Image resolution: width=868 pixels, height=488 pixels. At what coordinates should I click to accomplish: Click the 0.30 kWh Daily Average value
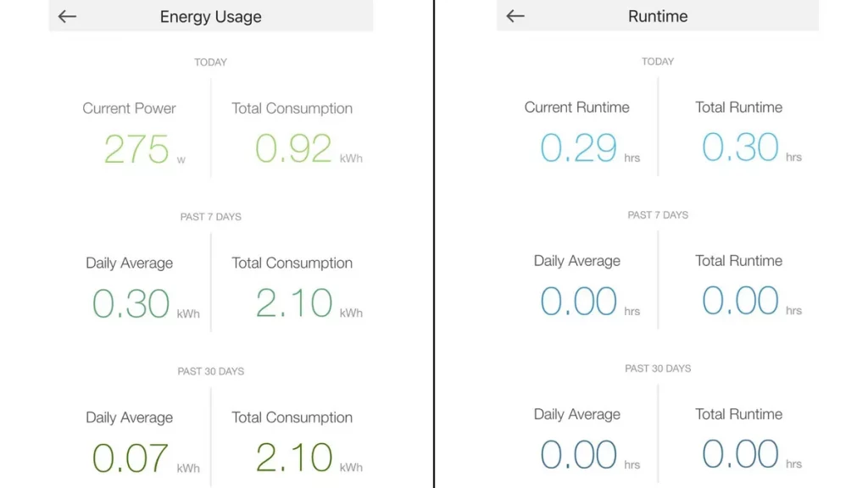pos(131,303)
